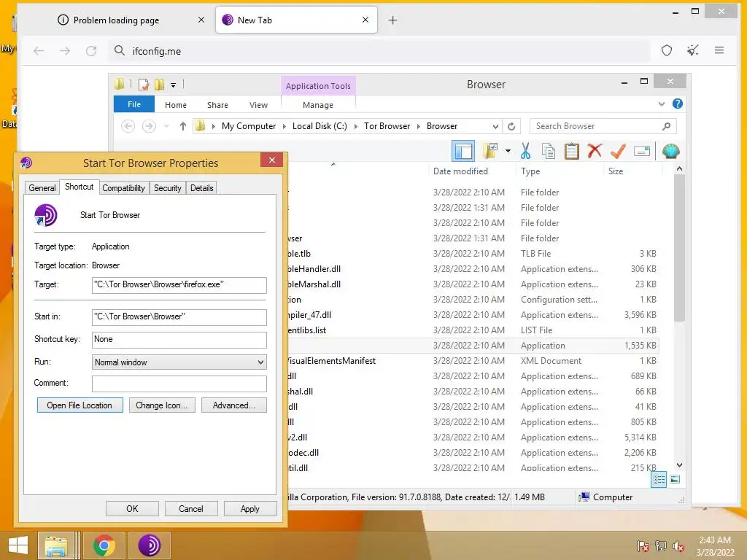Sort by Date modified column header
This screenshot has height=560, width=747.
(x=461, y=171)
